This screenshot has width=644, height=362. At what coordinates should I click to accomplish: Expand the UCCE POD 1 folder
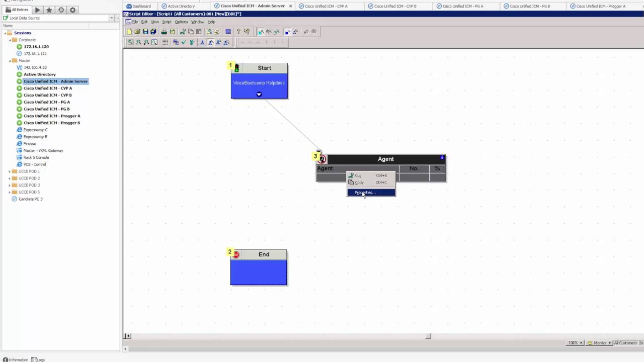click(10, 171)
